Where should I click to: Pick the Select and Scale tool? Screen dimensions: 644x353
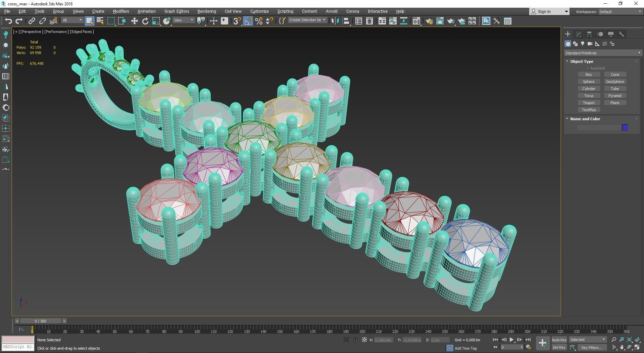[156, 21]
